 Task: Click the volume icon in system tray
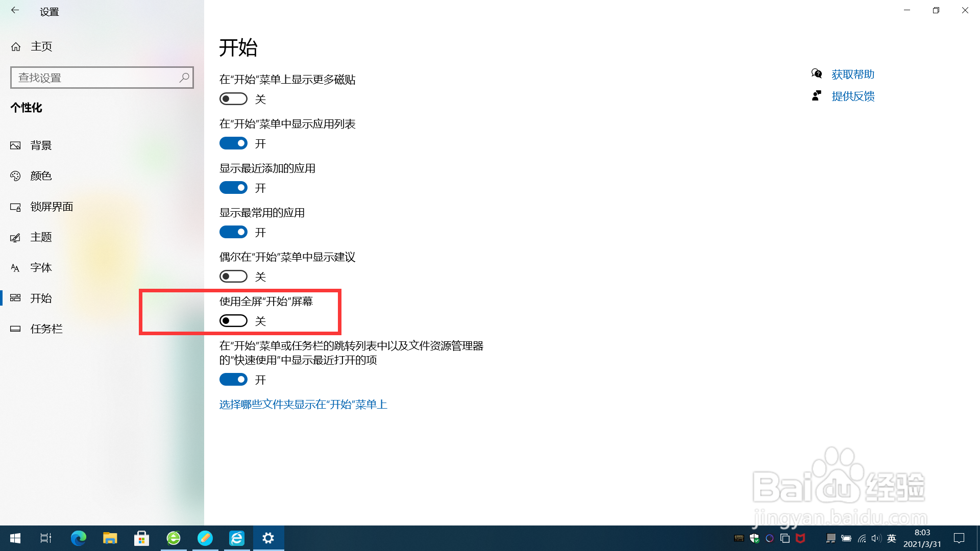click(876, 538)
